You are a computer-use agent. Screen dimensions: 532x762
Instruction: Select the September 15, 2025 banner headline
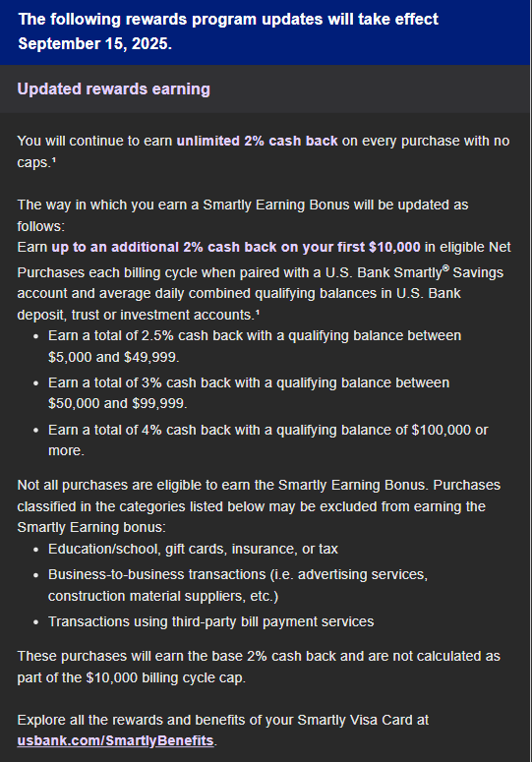click(228, 31)
